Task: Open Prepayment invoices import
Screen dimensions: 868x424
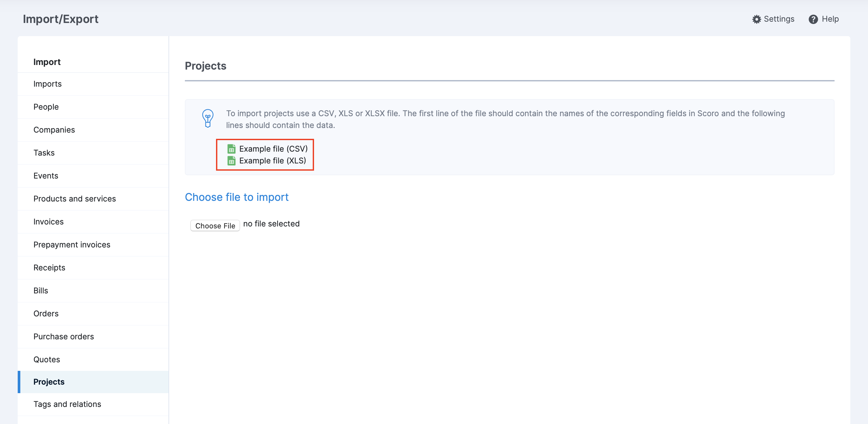Action: tap(72, 244)
